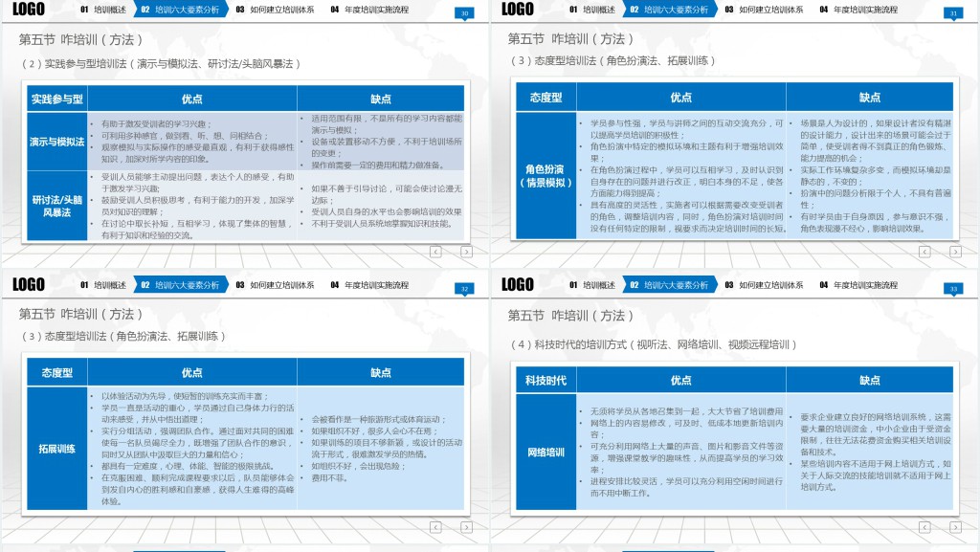Click the 科技时代 table header
This screenshot has height=552, width=980.
pos(546,381)
